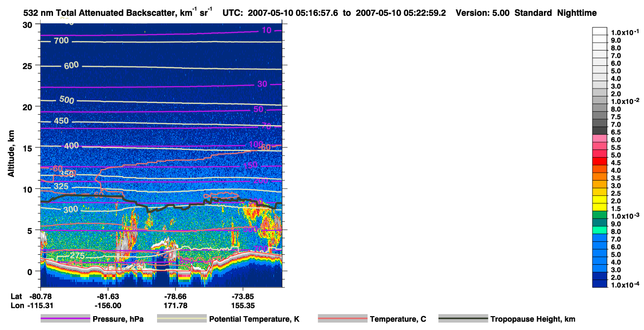Click the bright yellow swatch above 1.5 label
Screen dimensions: 644x330
click(599, 207)
